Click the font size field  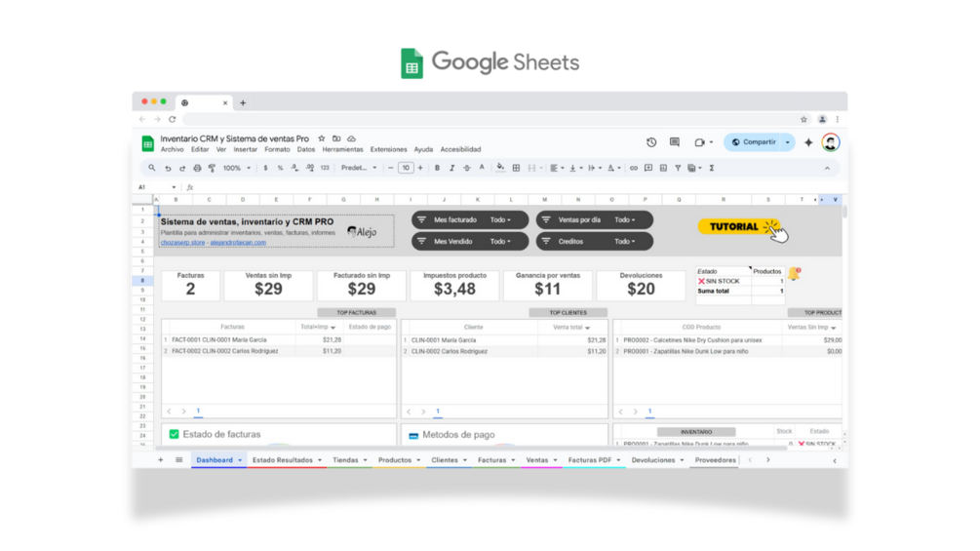click(x=406, y=168)
